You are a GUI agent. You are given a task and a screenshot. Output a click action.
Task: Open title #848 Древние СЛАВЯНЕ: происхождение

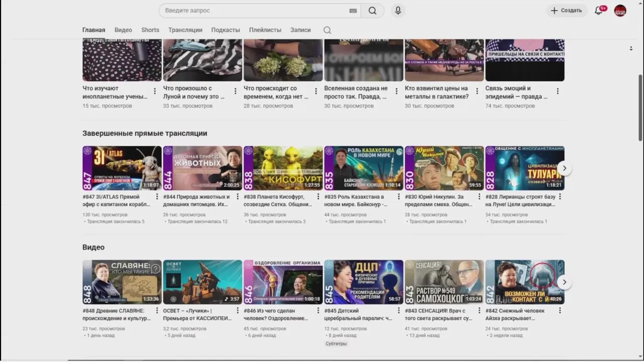(117, 314)
